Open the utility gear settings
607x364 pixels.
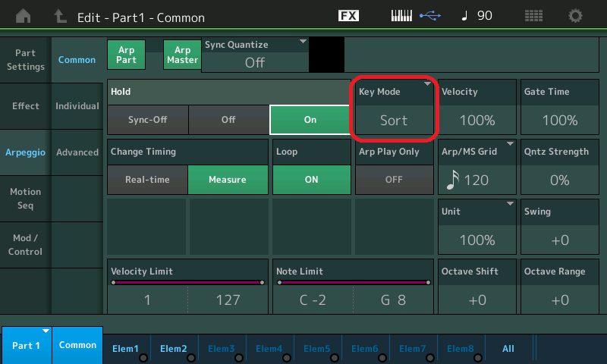576,16
